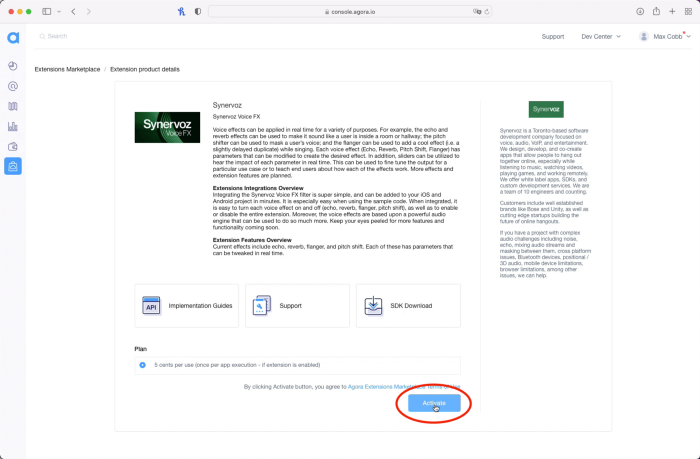Click the console.agora.io address bar
This screenshot has width=700, height=459.
[350, 12]
